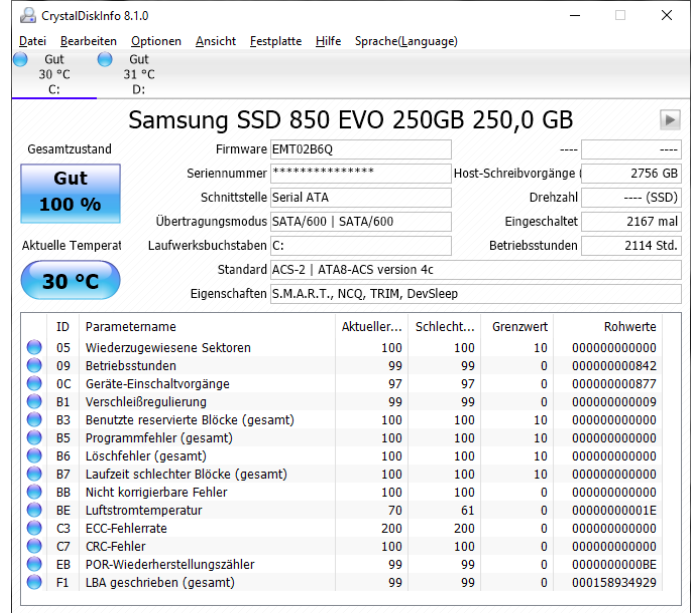The image size is (696, 613).
Task: Click the blue status orb for drive D:
Action: (x=105, y=59)
